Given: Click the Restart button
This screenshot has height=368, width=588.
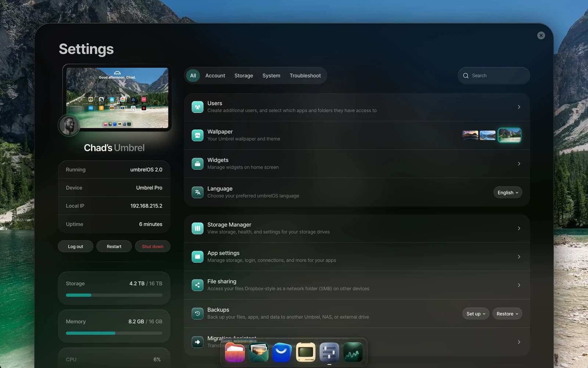Looking at the screenshot, I should pos(114,246).
